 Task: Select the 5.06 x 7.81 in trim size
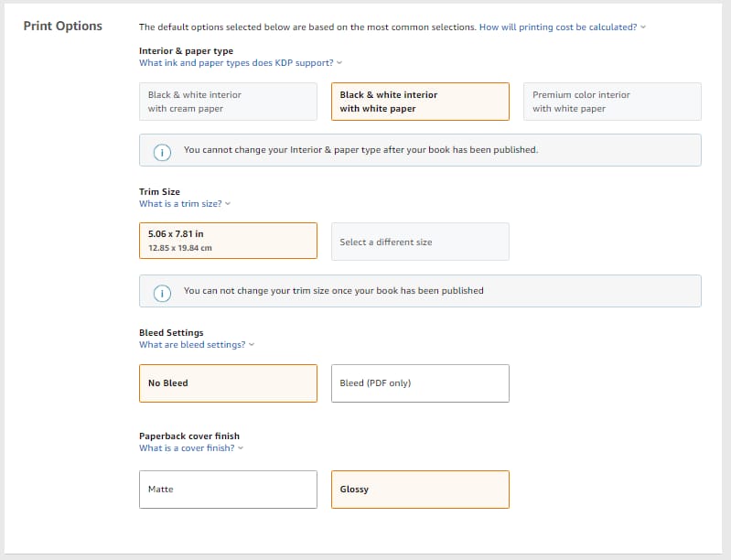[228, 241]
